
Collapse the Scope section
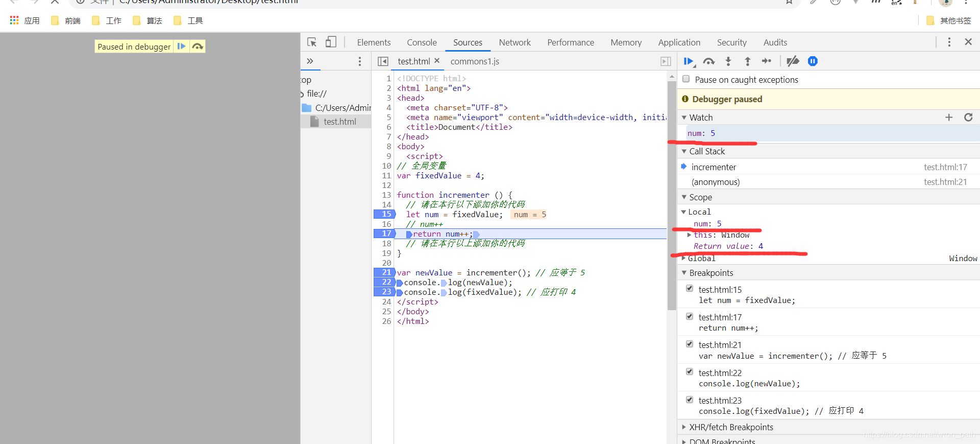click(684, 197)
